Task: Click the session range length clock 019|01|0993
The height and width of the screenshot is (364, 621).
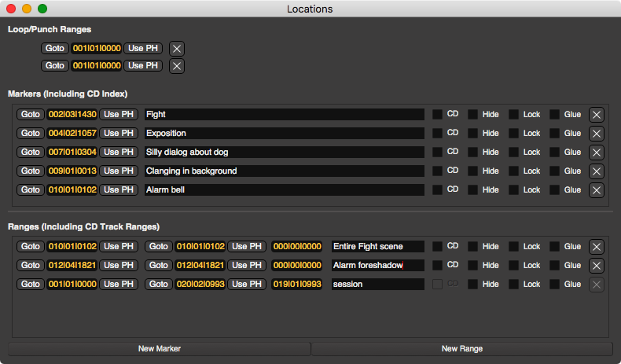Action: coord(297,285)
